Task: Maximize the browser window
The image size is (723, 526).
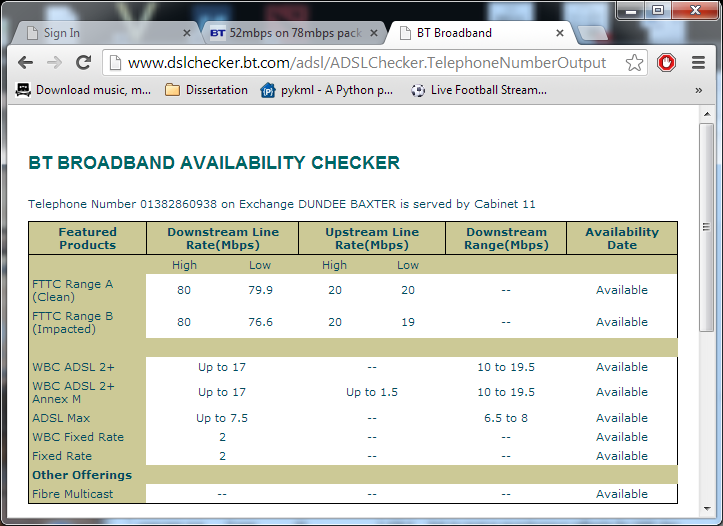Action: (x=658, y=10)
